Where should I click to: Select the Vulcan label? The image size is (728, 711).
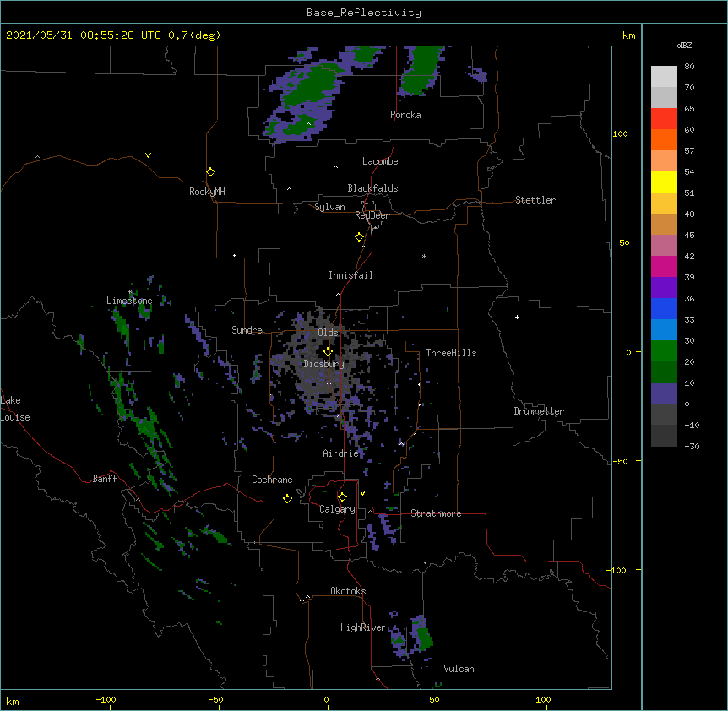(459, 669)
